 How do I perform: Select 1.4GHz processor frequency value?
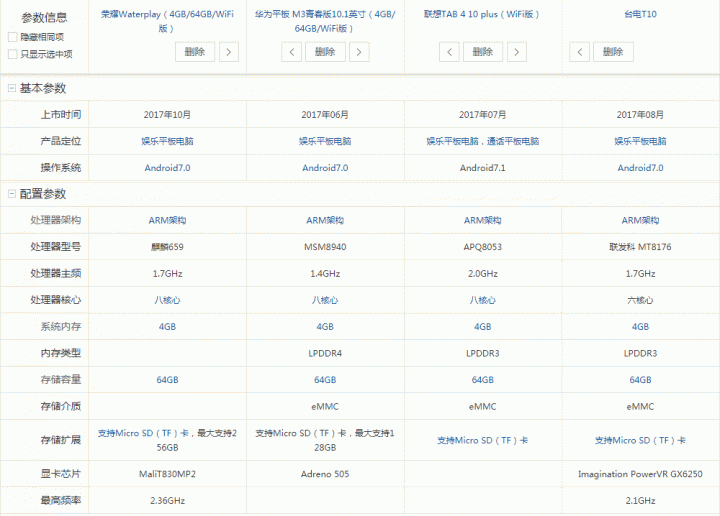click(x=325, y=274)
